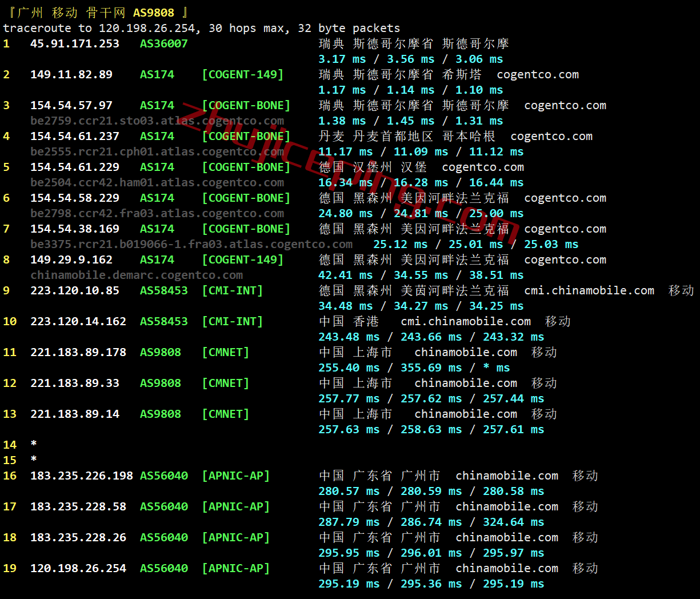The width and height of the screenshot is (700, 599).
Task: Click hop 4 IP 154.54.61.237
Action: tap(75, 136)
